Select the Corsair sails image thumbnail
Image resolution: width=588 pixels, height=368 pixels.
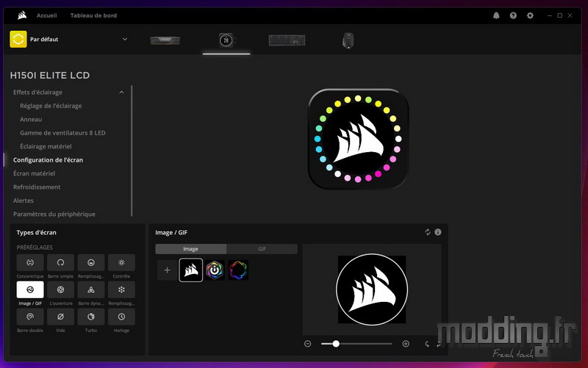(191, 270)
